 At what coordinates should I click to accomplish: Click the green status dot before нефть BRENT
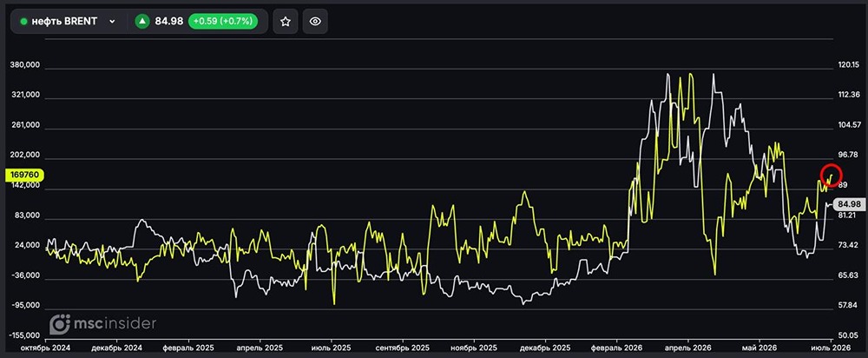[23, 22]
